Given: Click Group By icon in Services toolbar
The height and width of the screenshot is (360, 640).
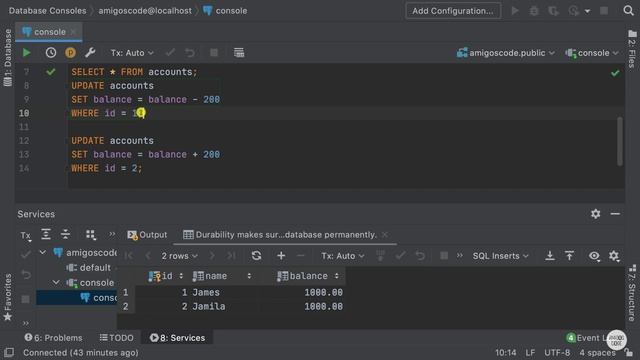Looking at the screenshot, I should [91, 234].
